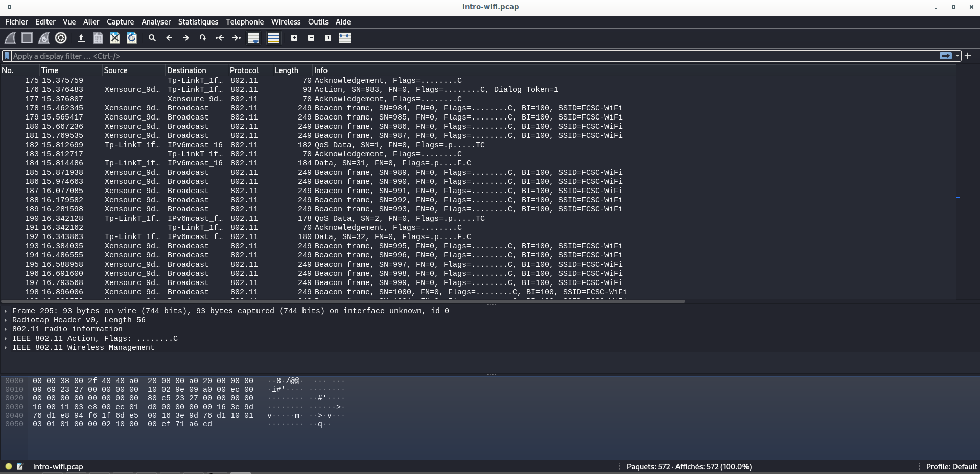Click the Profile: Default status entry
Image resolution: width=980 pixels, height=474 pixels.
[x=951, y=467]
